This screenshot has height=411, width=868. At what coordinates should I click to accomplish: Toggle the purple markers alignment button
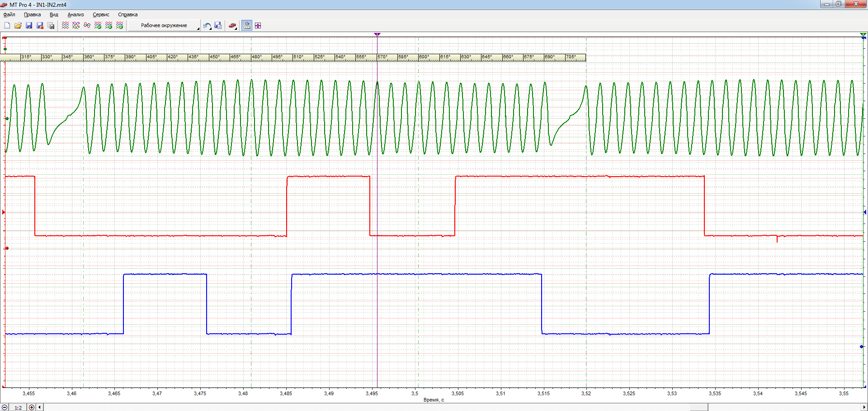pyautogui.click(x=258, y=25)
